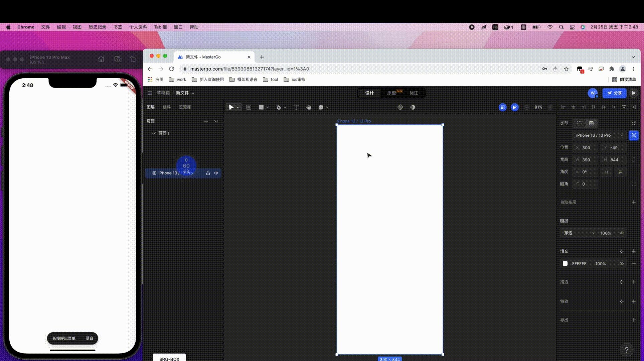Toggle the layout grid button
Image resolution: width=644 pixels, height=361 pixels.
pyautogui.click(x=503, y=107)
